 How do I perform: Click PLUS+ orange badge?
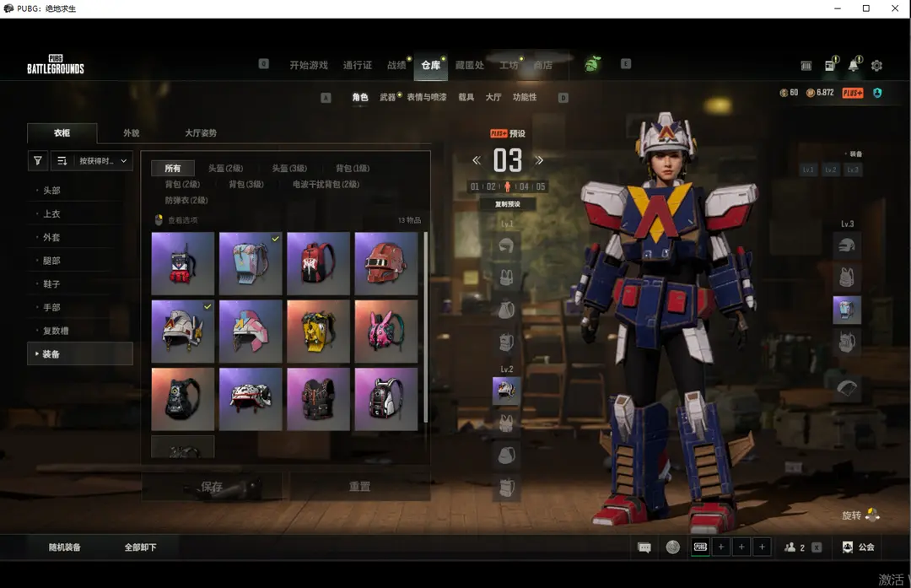[x=852, y=93]
